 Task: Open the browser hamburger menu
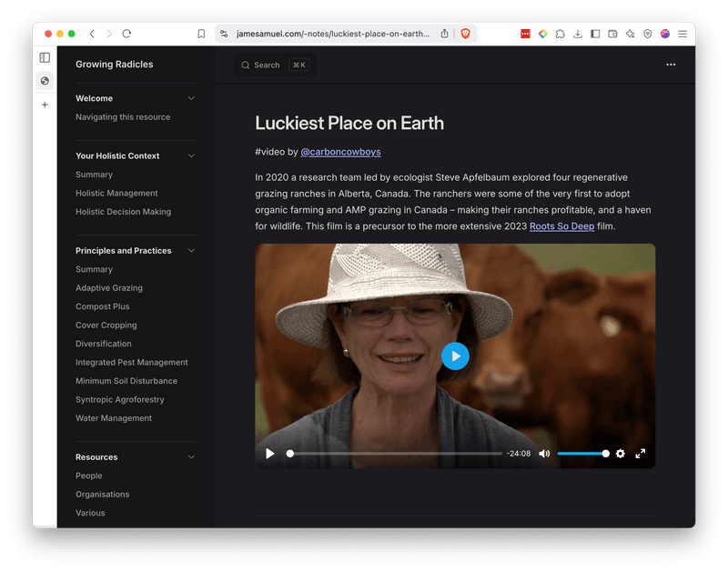click(682, 34)
